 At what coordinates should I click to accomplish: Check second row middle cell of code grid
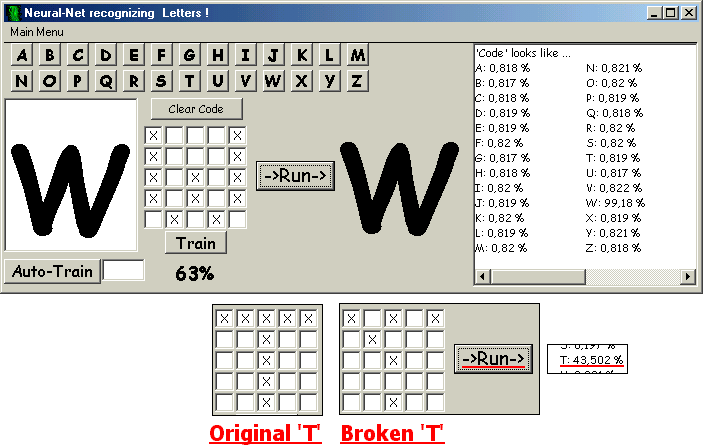click(195, 157)
